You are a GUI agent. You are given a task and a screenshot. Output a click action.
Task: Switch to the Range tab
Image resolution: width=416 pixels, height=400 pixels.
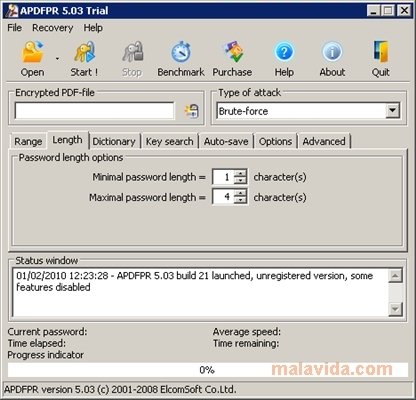click(x=28, y=141)
